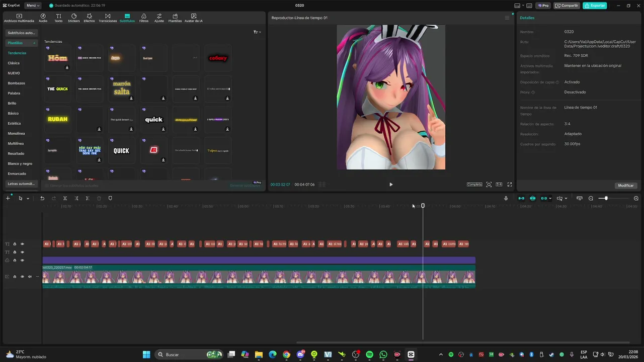Open the Audio panel
The image size is (644, 362).
(x=43, y=18)
